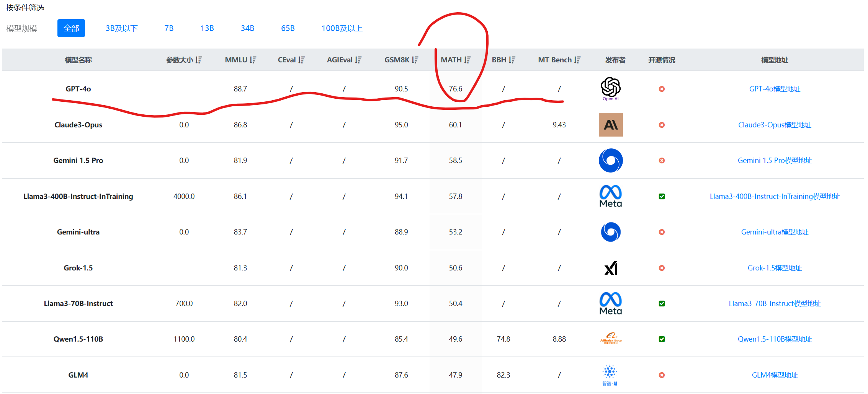Image resolution: width=868 pixels, height=394 pixels.
Task: Filter models by 13B size
Action: pos(207,28)
